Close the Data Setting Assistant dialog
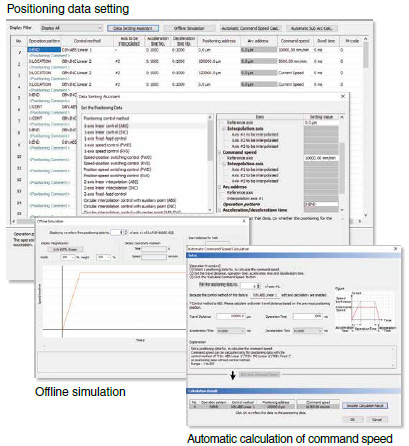This screenshot has height=446, width=409. (343, 96)
